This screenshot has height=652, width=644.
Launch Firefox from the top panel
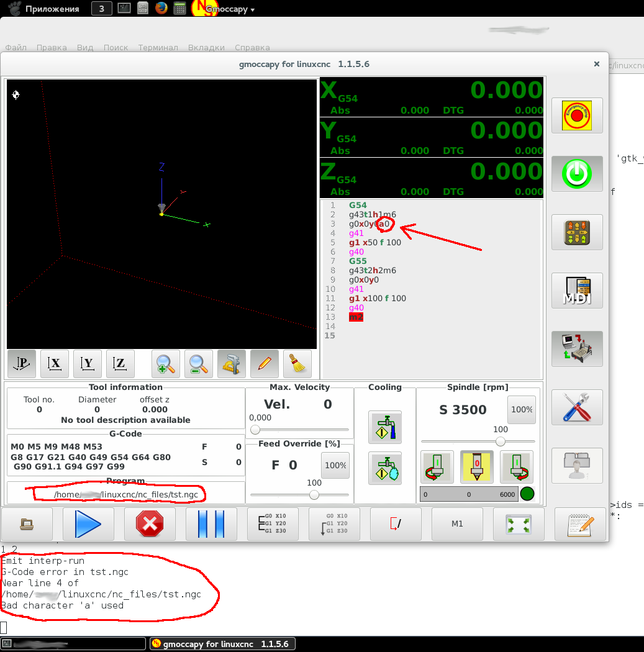click(x=161, y=8)
